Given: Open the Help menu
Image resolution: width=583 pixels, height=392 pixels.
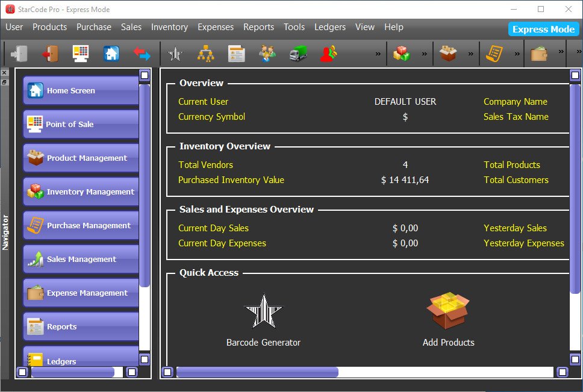Looking at the screenshot, I should coord(394,27).
